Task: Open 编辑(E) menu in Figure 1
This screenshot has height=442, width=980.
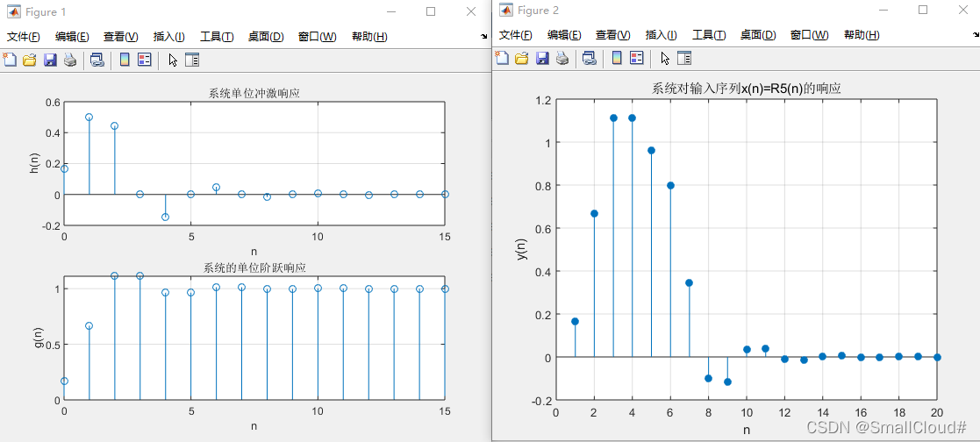Action: point(72,37)
